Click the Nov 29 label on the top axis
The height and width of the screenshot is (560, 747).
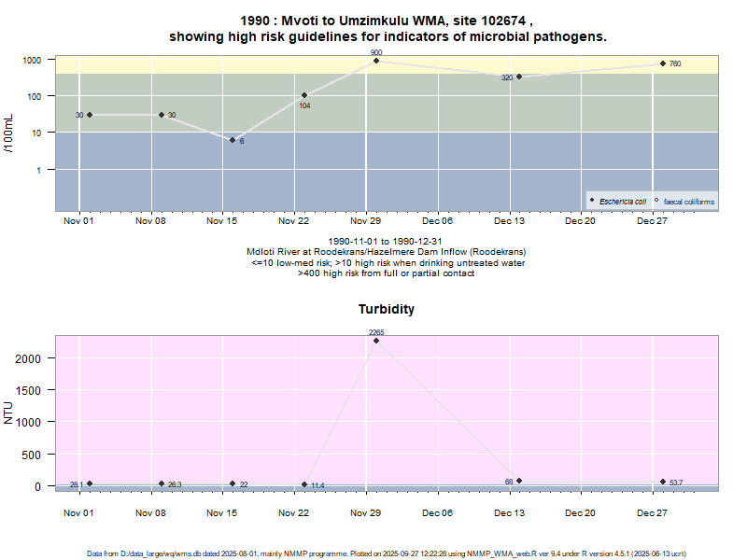pos(366,221)
